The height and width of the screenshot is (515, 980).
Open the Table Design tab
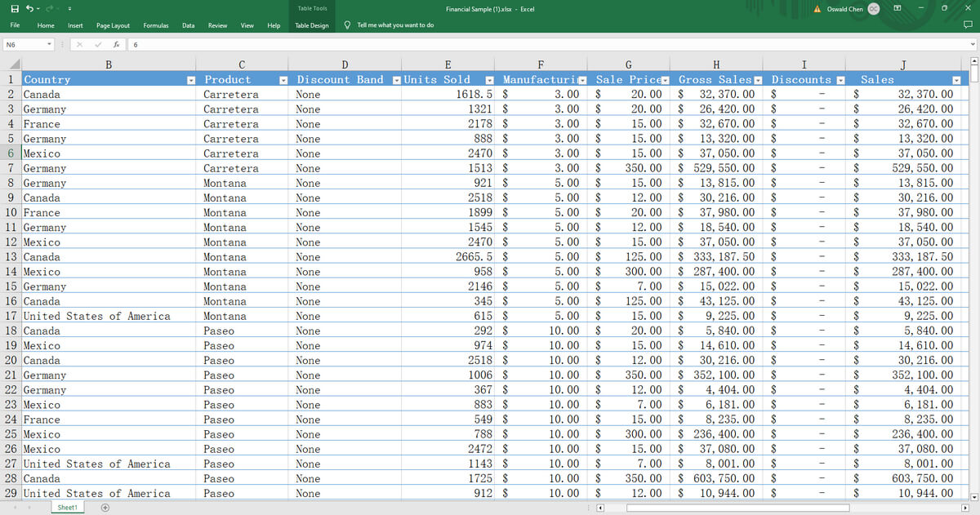[x=312, y=25]
